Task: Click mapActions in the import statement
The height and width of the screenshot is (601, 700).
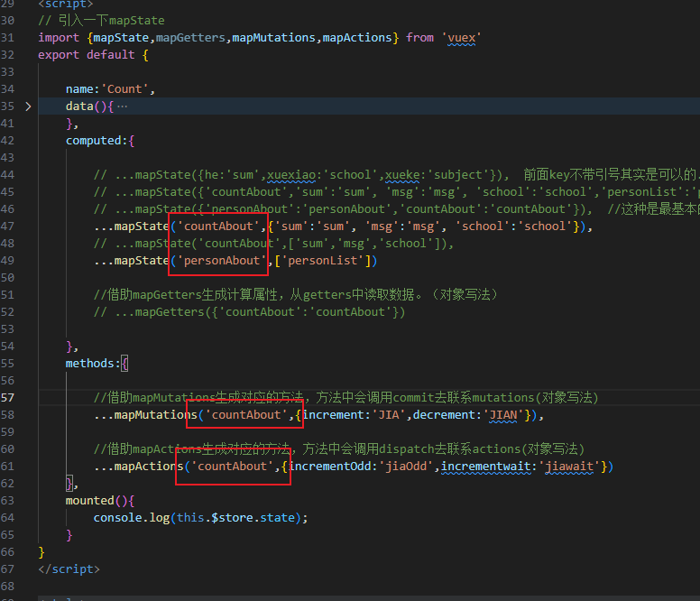Action: [357, 38]
